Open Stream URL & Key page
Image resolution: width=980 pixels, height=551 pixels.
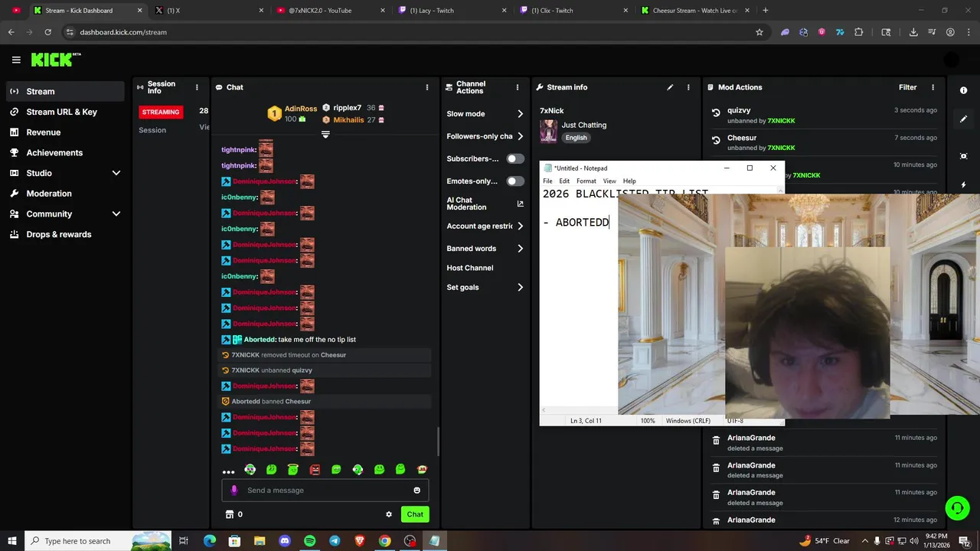[62, 112]
